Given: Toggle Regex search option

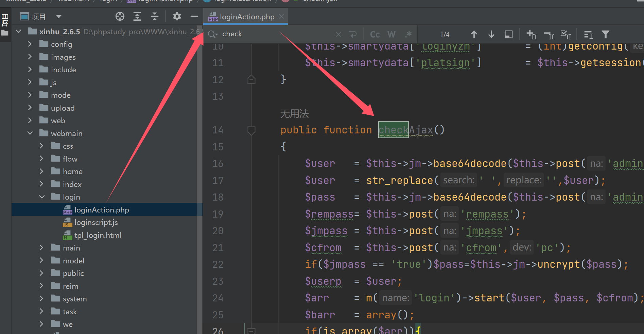Looking at the screenshot, I should tap(408, 34).
